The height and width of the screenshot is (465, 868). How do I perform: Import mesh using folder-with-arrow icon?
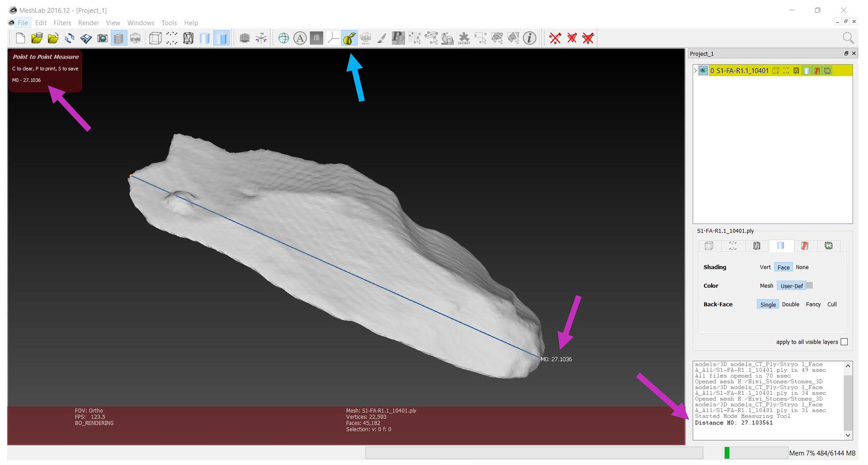click(x=53, y=38)
